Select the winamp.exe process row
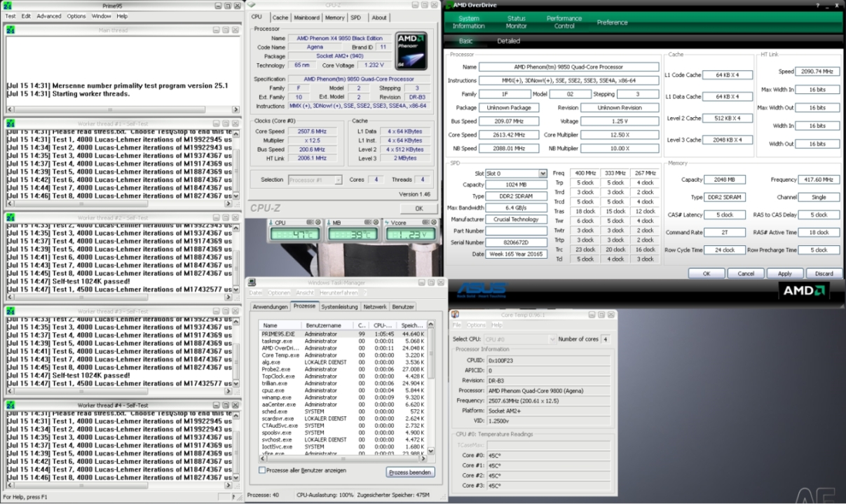This screenshot has height=504, width=846. pos(343,397)
